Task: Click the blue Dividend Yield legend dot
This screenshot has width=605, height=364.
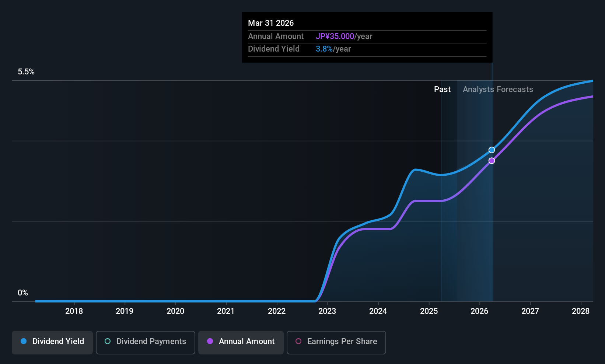Action: click(24, 341)
